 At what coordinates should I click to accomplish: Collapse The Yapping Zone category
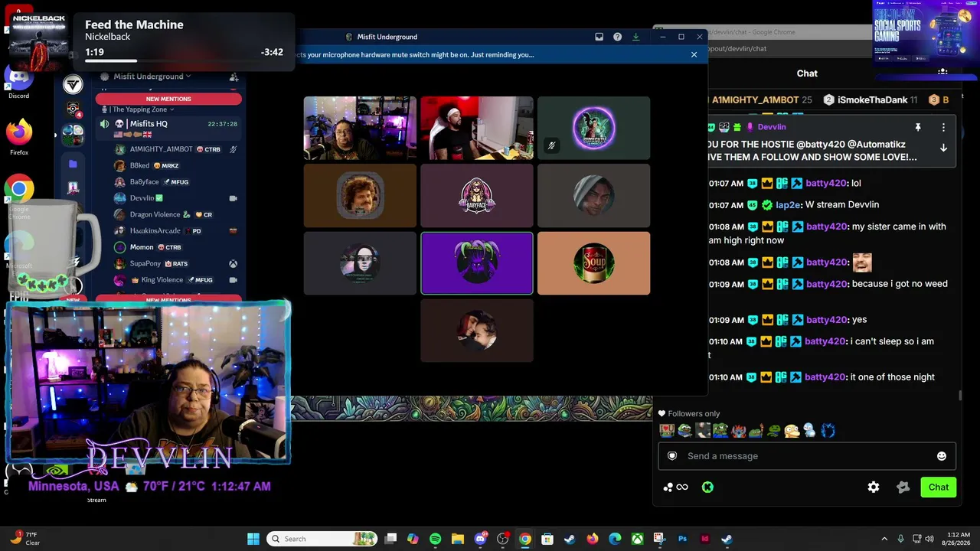[x=142, y=109]
